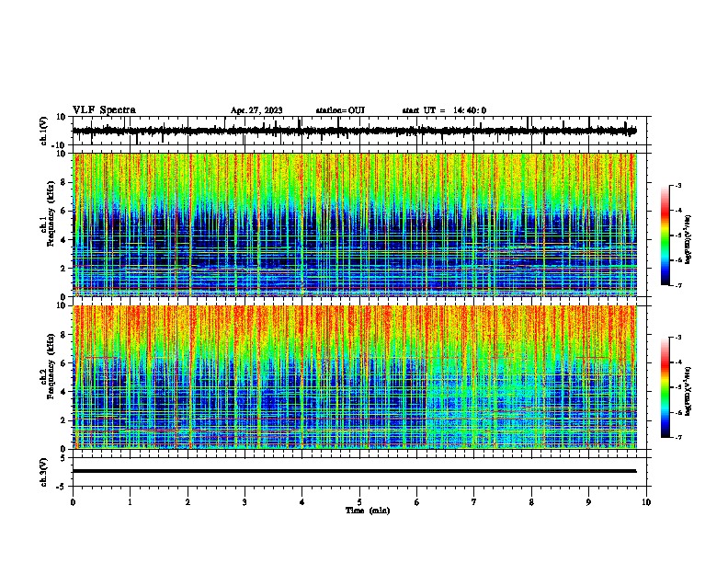728x563 pixels.
Task: Click time axis tick label "2"
Action: [x=188, y=502]
